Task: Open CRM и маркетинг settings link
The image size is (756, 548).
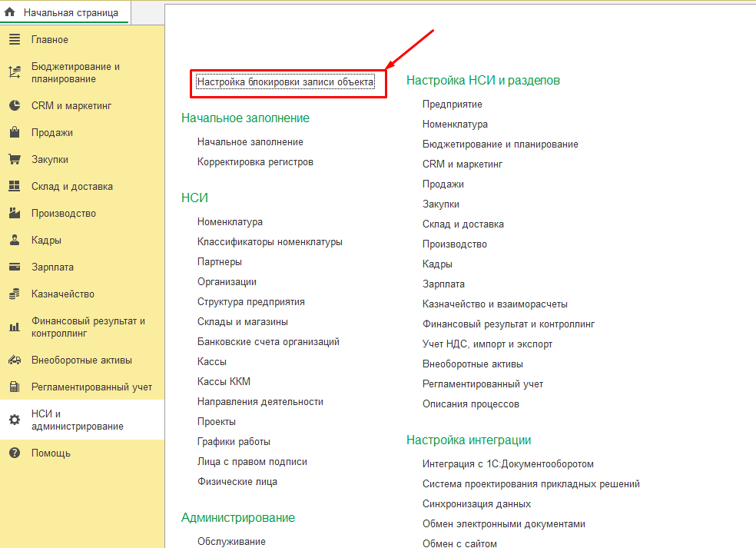Action: tap(463, 164)
